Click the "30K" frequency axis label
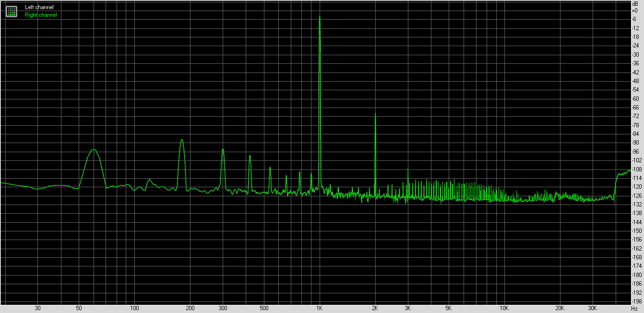 click(x=593, y=308)
